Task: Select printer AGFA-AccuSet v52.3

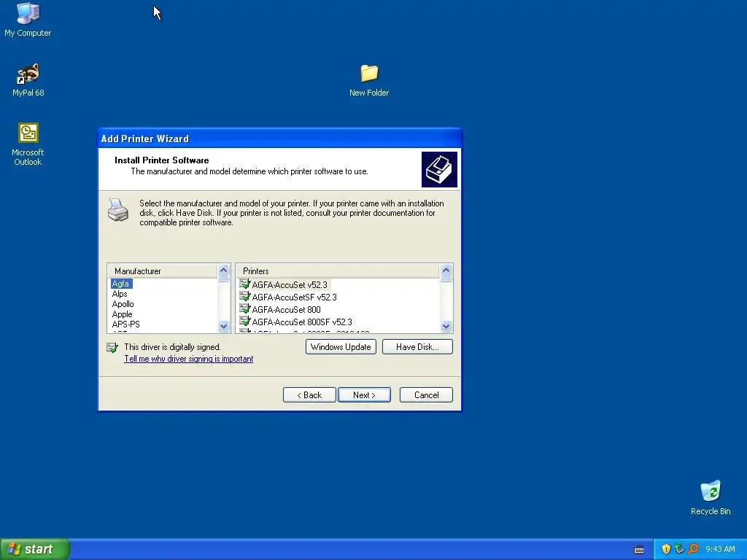Action: coord(289,285)
